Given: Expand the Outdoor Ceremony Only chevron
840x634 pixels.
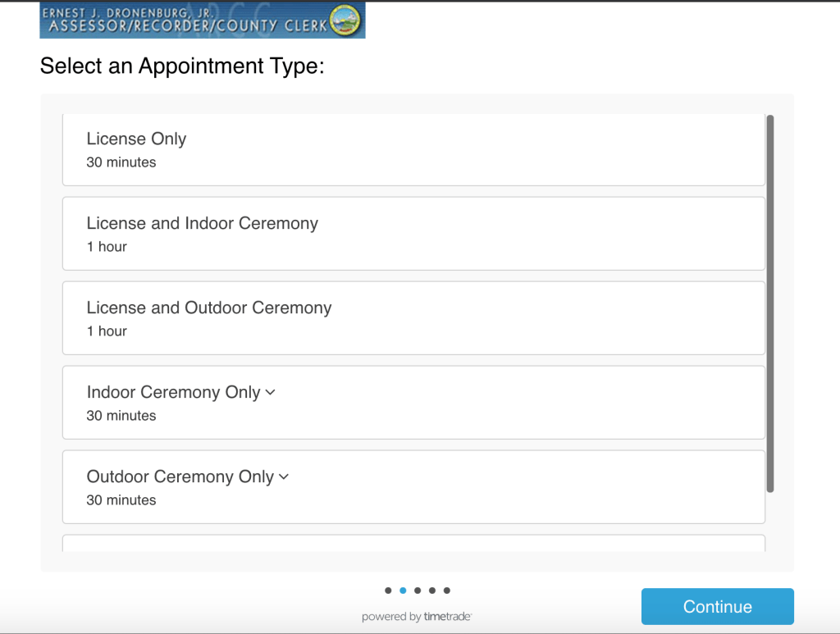Looking at the screenshot, I should tap(284, 477).
